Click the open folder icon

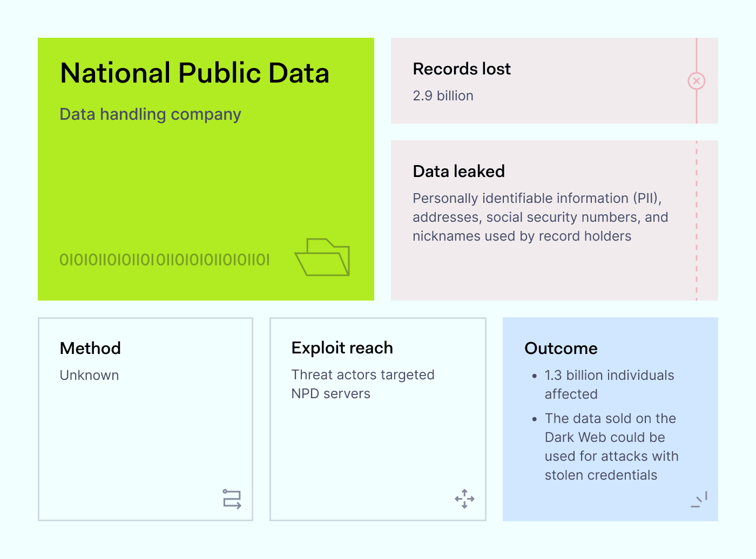[322, 257]
